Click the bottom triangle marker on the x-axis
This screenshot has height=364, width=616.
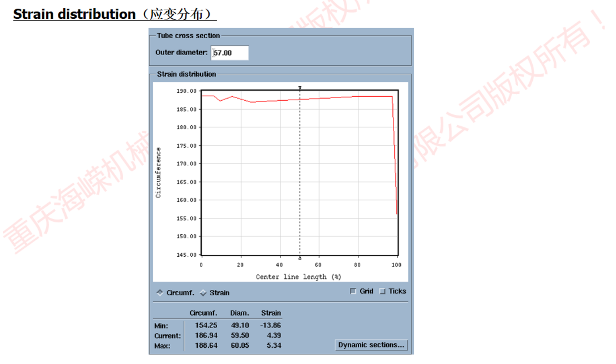[x=300, y=258]
